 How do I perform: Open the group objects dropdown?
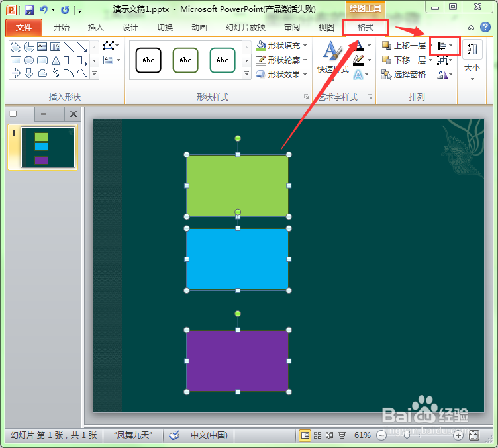click(445, 60)
